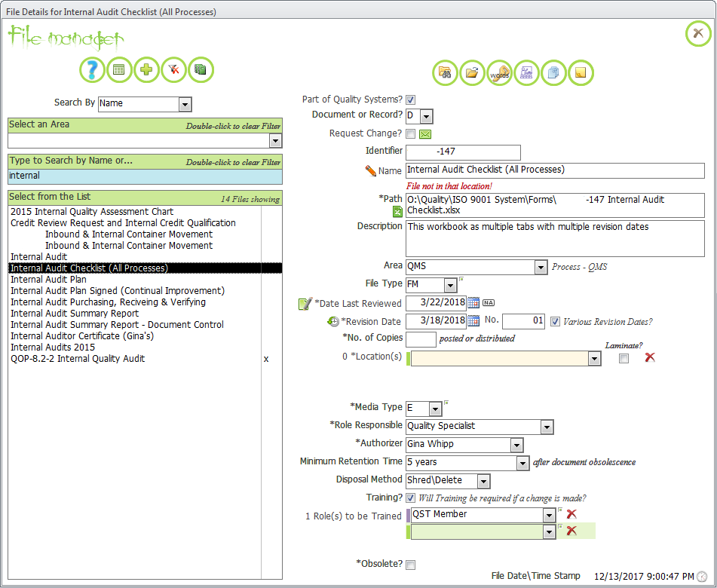717x588 pixels.
Task: Expand the Location(s) dropdown
Action: click(x=594, y=359)
